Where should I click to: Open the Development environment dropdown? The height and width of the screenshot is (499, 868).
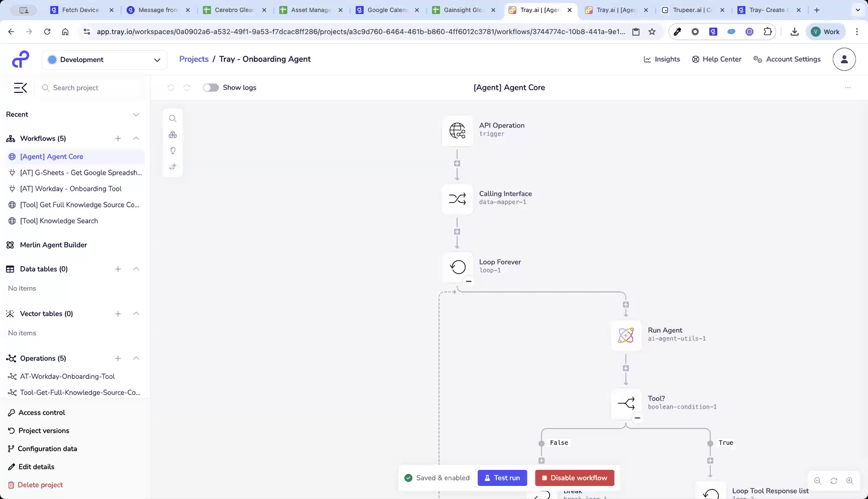(104, 59)
